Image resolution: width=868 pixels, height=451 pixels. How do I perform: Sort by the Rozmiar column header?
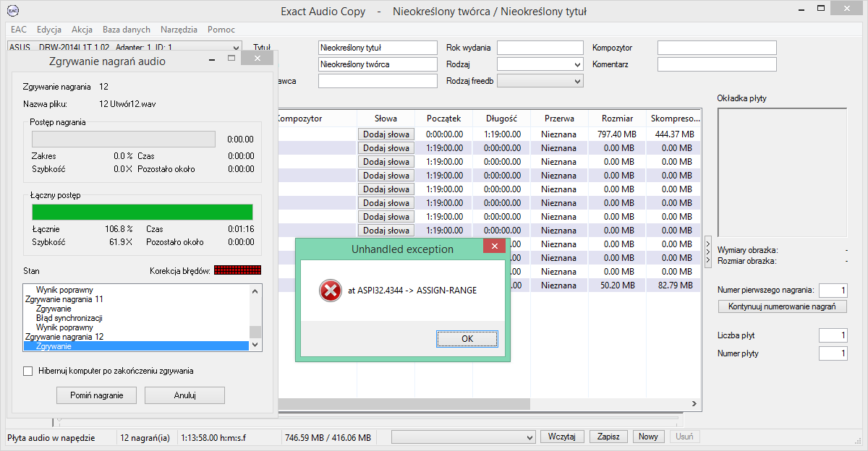coord(617,119)
